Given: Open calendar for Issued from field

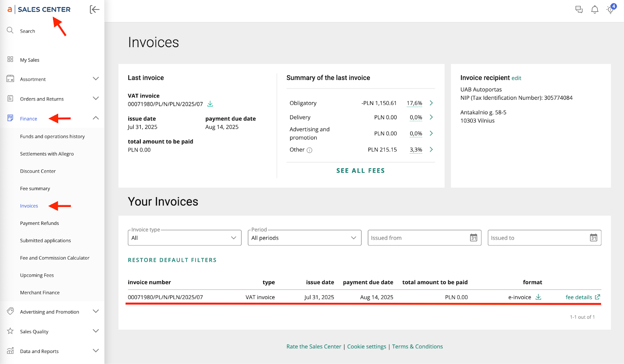Looking at the screenshot, I should (x=473, y=238).
